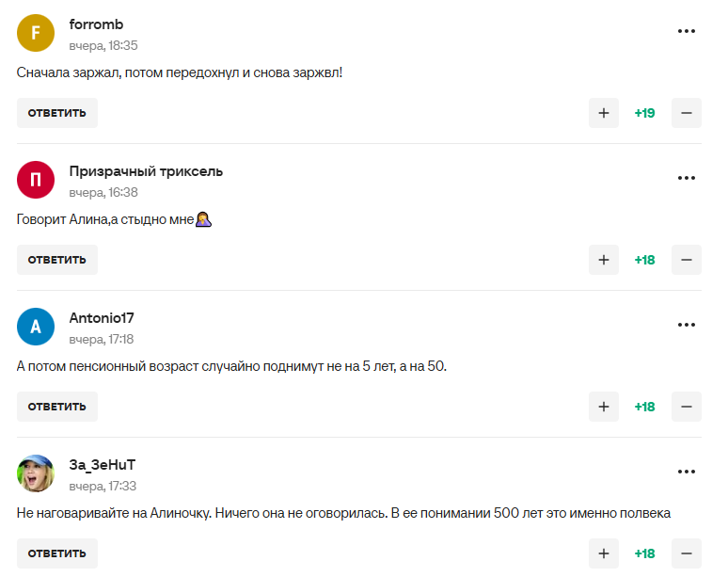
Task: Downvote Antonio17's comment with minus
Action: [x=687, y=407]
